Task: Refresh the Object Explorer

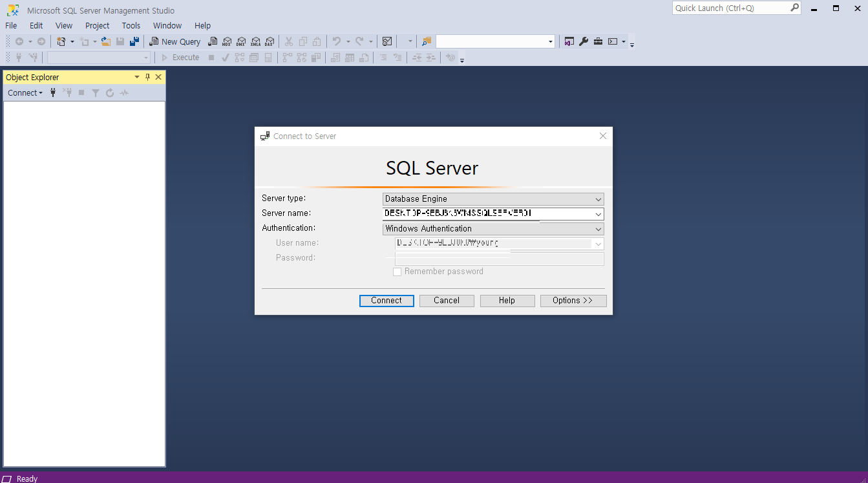Action: click(110, 92)
